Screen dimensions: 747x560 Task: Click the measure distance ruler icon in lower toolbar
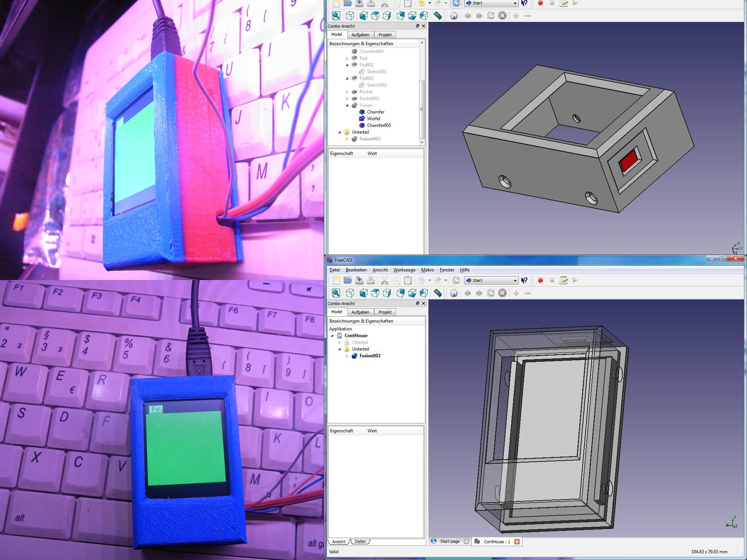(437, 293)
